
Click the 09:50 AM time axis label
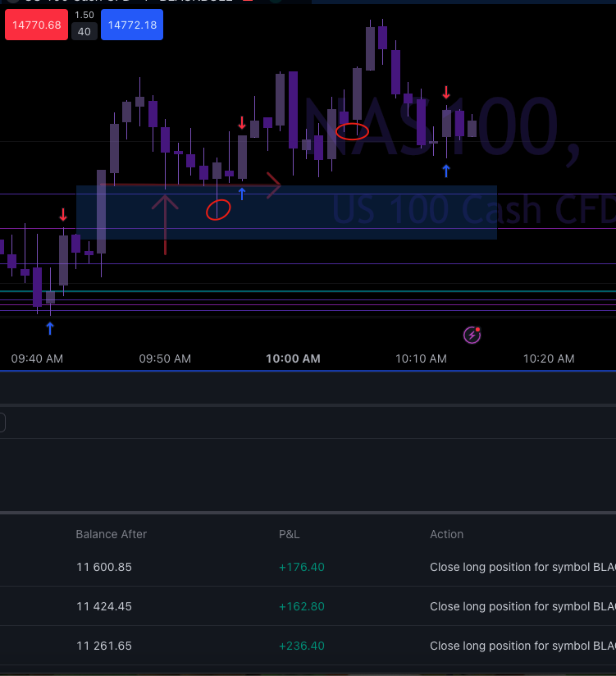click(165, 359)
